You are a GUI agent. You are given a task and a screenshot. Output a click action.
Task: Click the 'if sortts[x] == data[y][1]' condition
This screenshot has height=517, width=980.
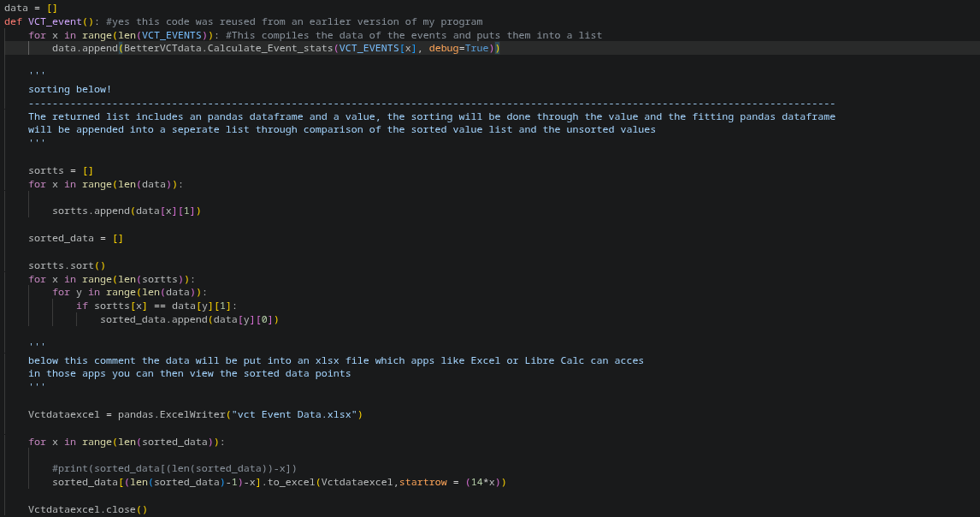pyautogui.click(x=156, y=306)
